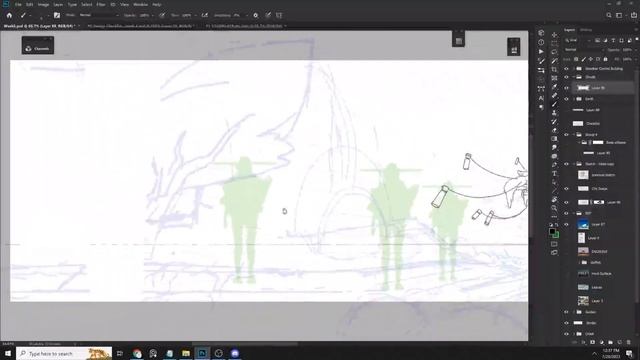Open brush blend Mode dropdown in options bar
The image size is (640, 360).
(x=99, y=16)
